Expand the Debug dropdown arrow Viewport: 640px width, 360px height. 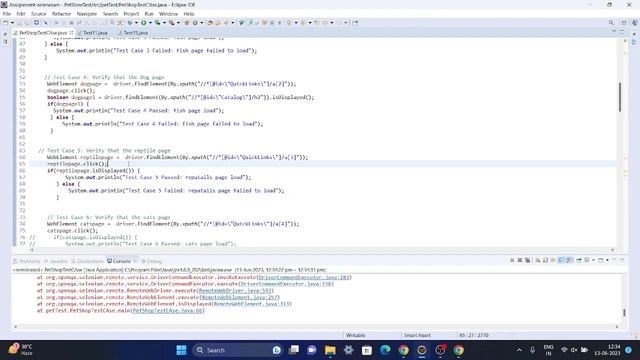(136, 22)
